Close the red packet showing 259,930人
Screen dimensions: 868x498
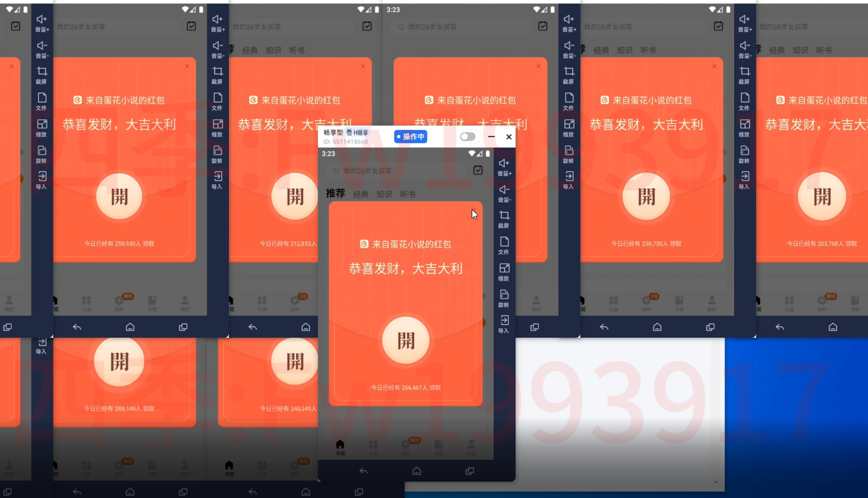coord(187,66)
